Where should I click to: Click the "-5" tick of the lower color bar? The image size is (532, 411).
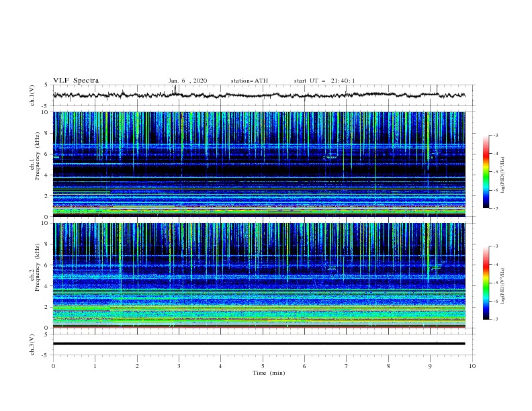[x=495, y=283]
